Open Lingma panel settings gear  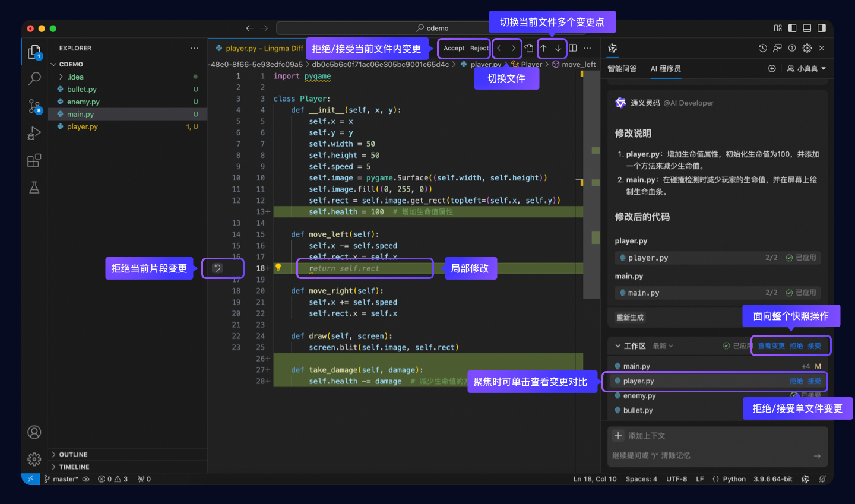click(x=807, y=48)
